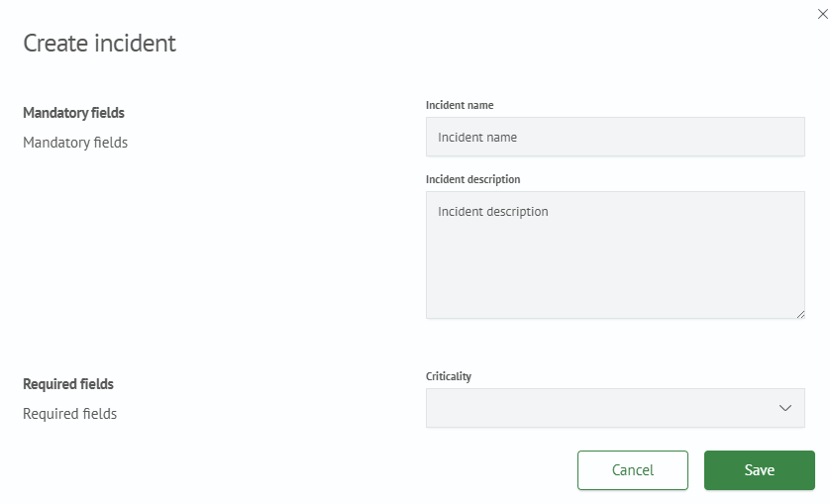Click the Required fields subtitle text
The width and height of the screenshot is (831, 504).
click(x=69, y=414)
